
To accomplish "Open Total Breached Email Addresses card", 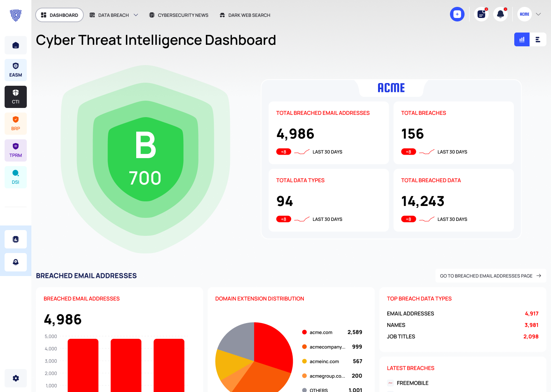I will pyautogui.click(x=329, y=133).
